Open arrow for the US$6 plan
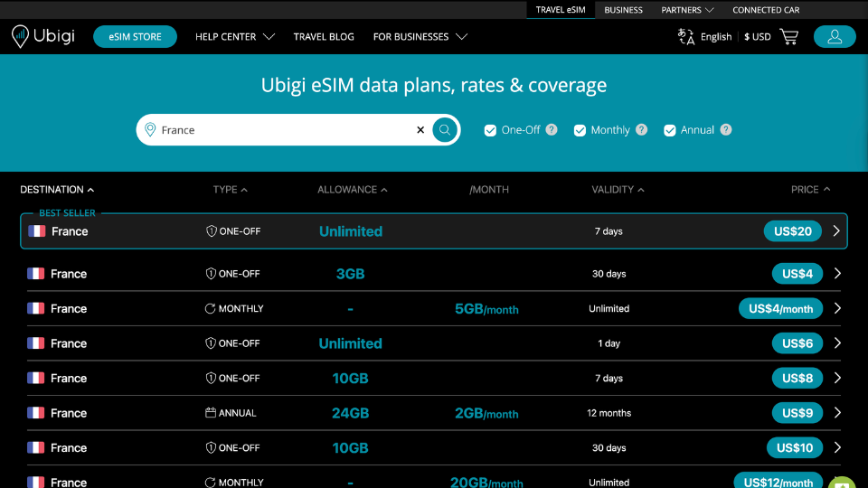The width and height of the screenshot is (868, 488). [837, 343]
